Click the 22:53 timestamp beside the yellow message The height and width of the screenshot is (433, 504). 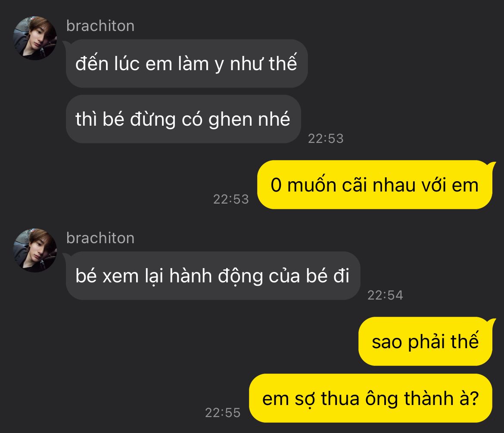[x=231, y=199]
